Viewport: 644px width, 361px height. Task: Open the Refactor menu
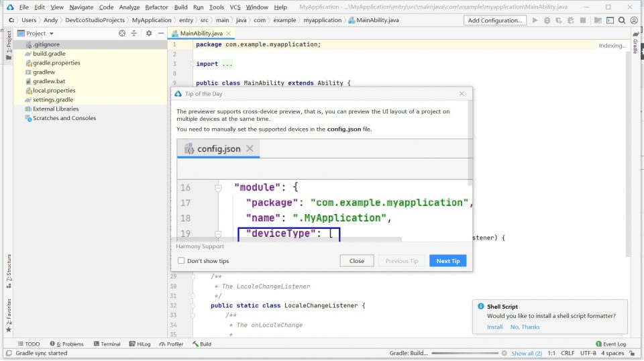pos(156,7)
